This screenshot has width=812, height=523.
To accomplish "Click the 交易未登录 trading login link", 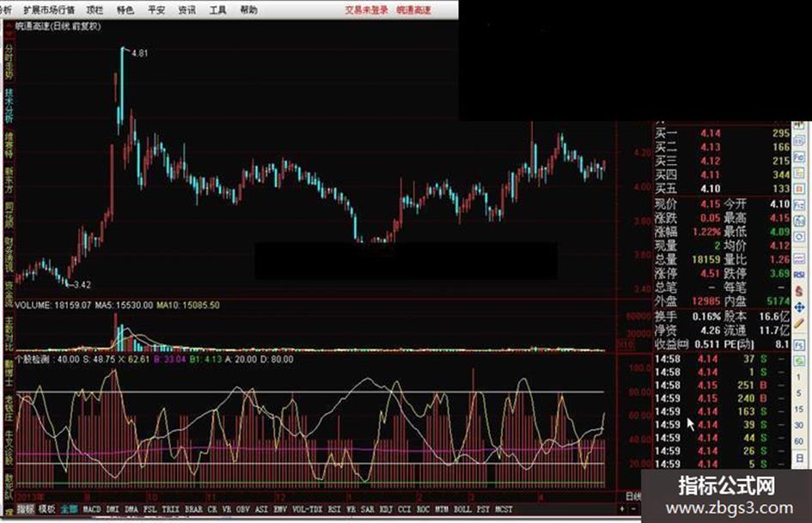I will [x=367, y=9].
